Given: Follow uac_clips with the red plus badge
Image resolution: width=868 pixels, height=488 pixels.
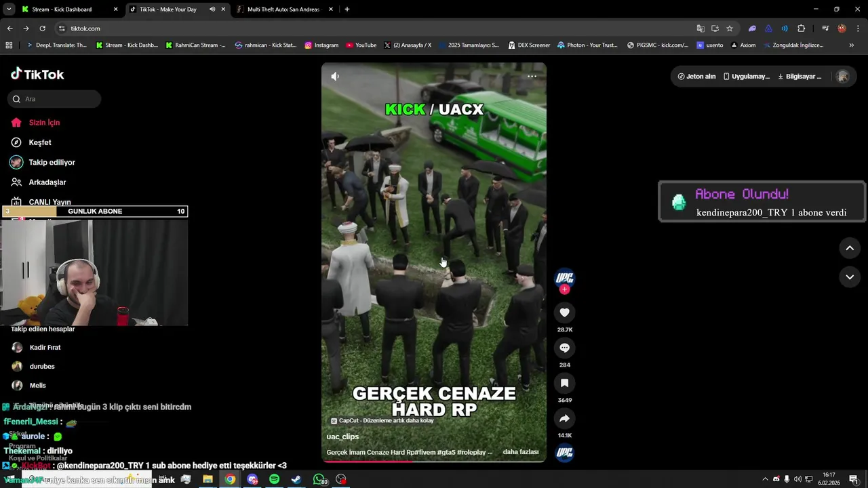Looking at the screenshot, I should point(564,289).
